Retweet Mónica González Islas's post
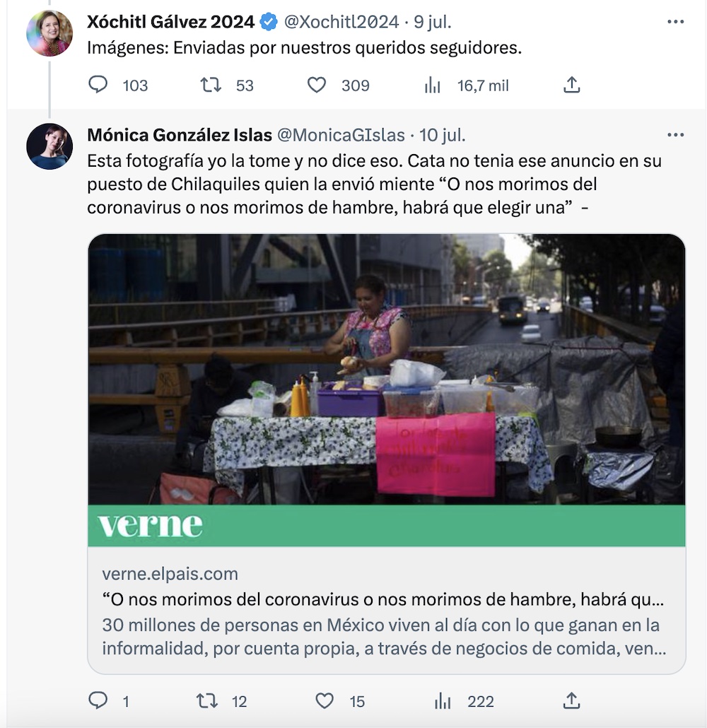 pyautogui.click(x=206, y=700)
